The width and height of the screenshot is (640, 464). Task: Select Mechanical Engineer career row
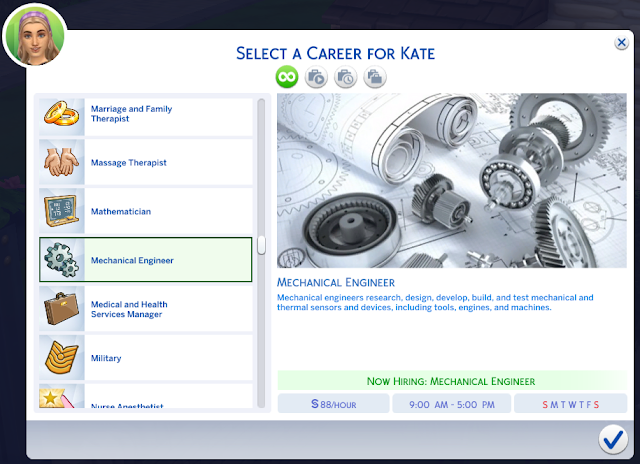click(146, 260)
